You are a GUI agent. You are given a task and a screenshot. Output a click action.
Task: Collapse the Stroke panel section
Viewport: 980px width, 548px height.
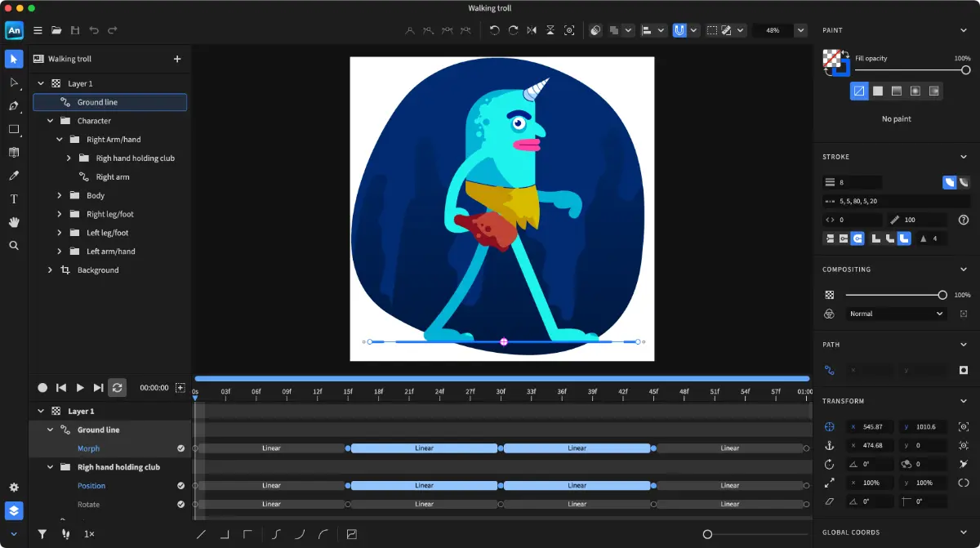click(964, 157)
